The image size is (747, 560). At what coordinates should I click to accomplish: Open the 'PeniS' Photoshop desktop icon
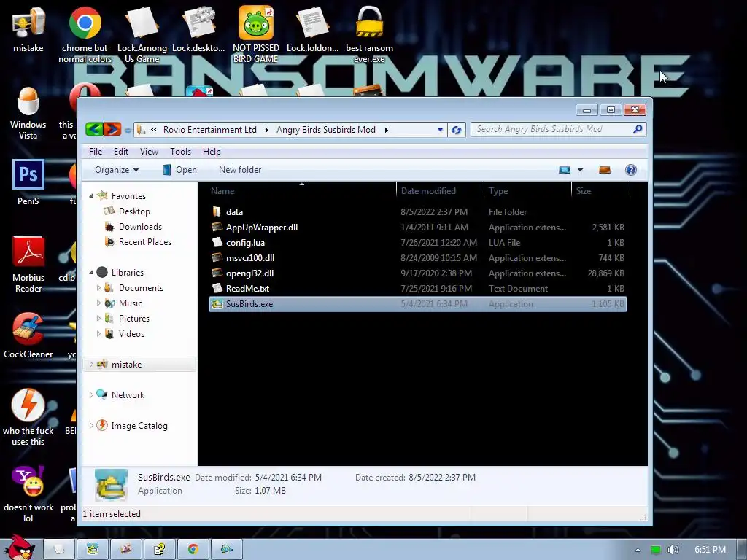point(28,182)
